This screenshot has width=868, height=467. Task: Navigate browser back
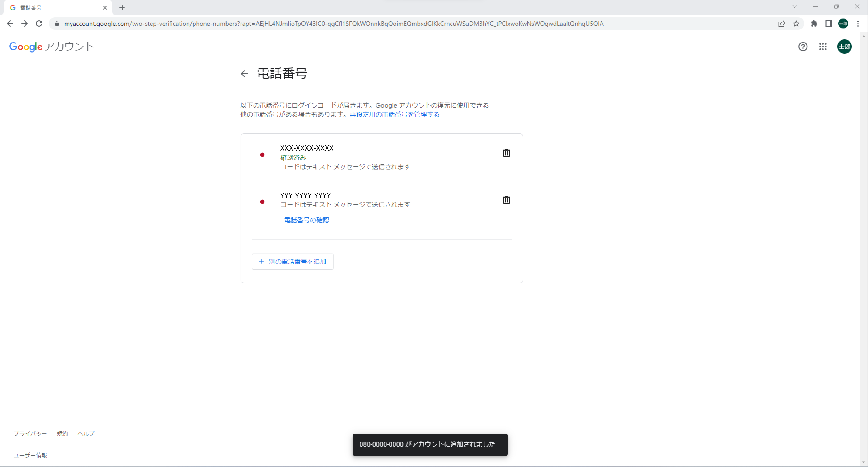(x=10, y=24)
